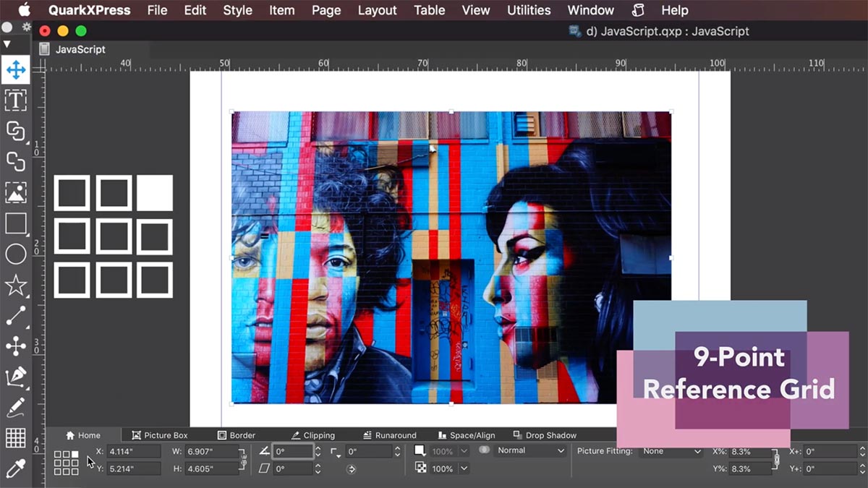Select a point in the small reference grid
This screenshot has height=488, width=868.
[x=66, y=463]
